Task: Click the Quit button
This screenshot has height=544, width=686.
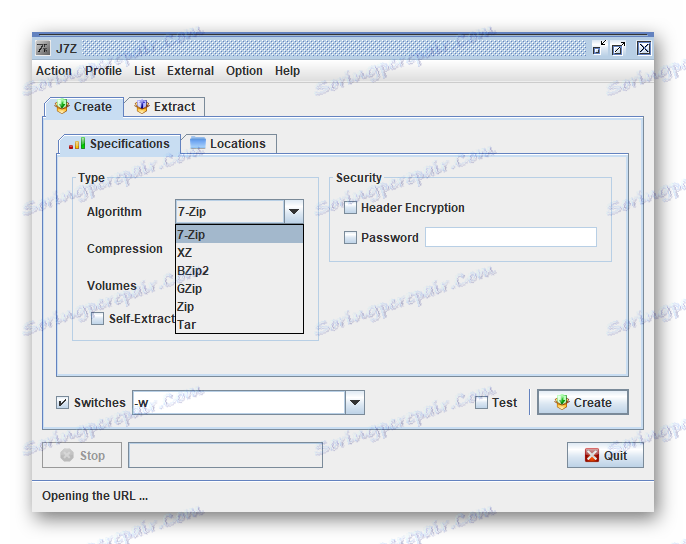Action: [x=606, y=455]
